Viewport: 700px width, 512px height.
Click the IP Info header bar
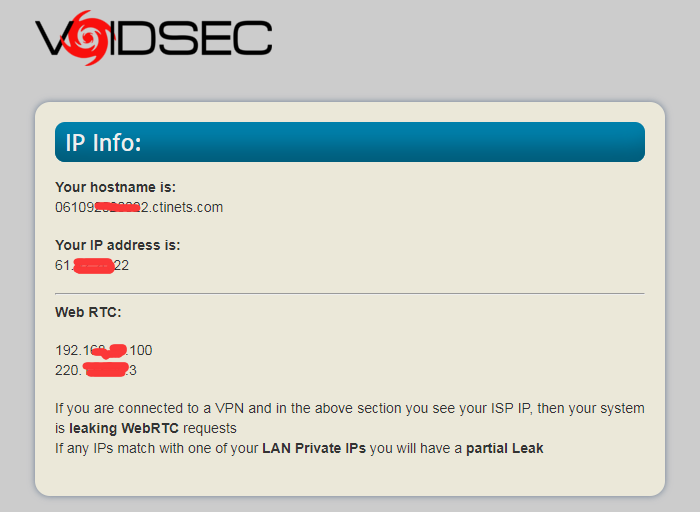[350, 142]
